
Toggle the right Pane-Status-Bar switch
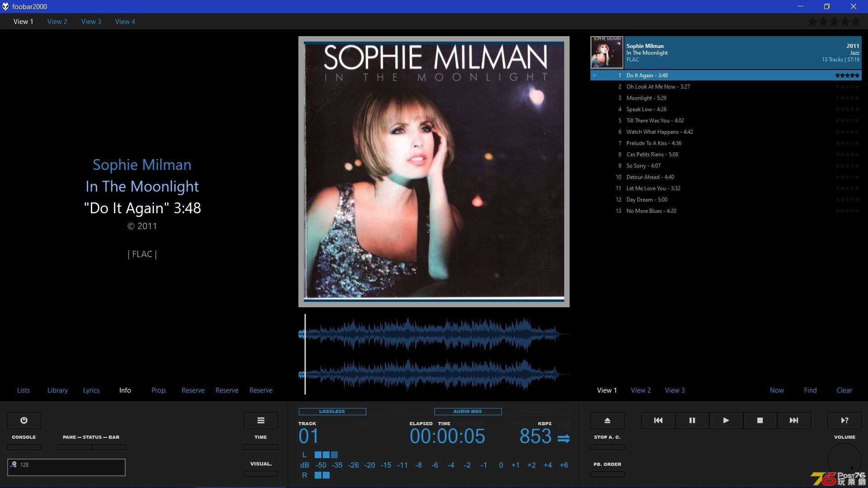109,447
